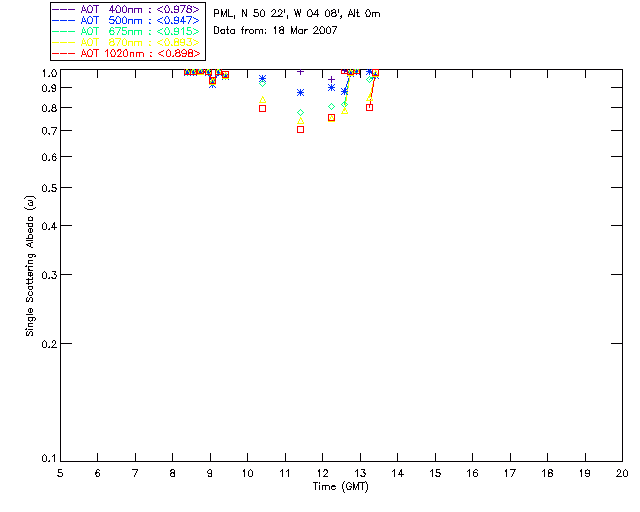Click the hour 10 label on time axis

(x=247, y=473)
